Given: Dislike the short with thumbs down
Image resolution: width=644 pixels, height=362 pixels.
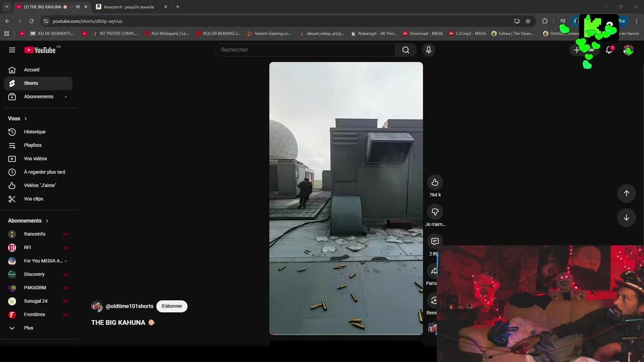Looking at the screenshot, I should click(x=435, y=212).
